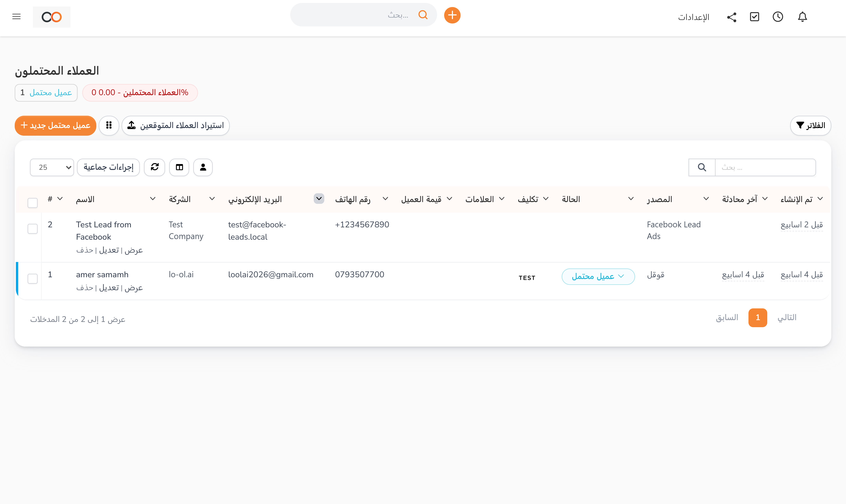Screen dimensions: 846x504
Task: Open the الفلاتر filters button
Action: tap(810, 126)
